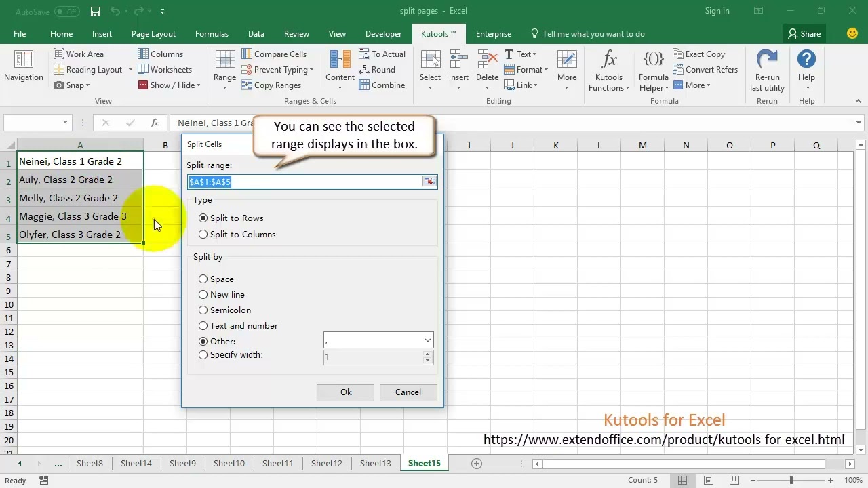
Task: Open the Worksheets list tool
Action: pyautogui.click(x=165, y=70)
